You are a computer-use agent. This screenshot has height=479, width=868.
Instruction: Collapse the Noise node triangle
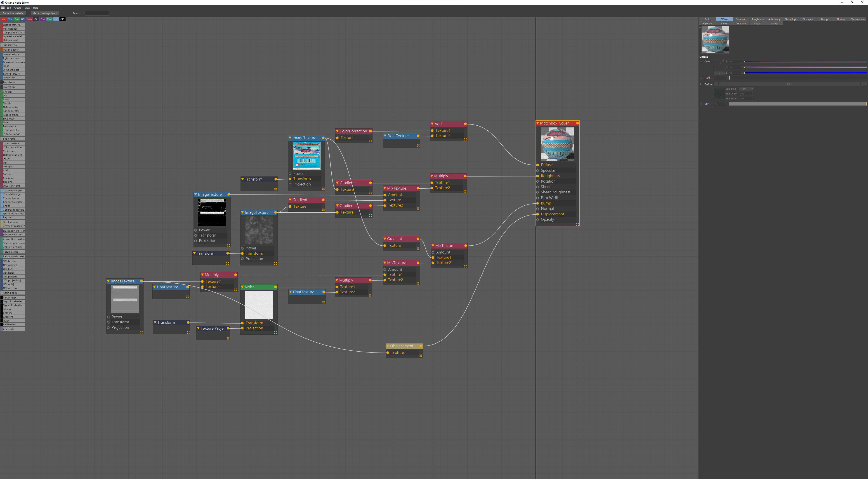pos(242,287)
